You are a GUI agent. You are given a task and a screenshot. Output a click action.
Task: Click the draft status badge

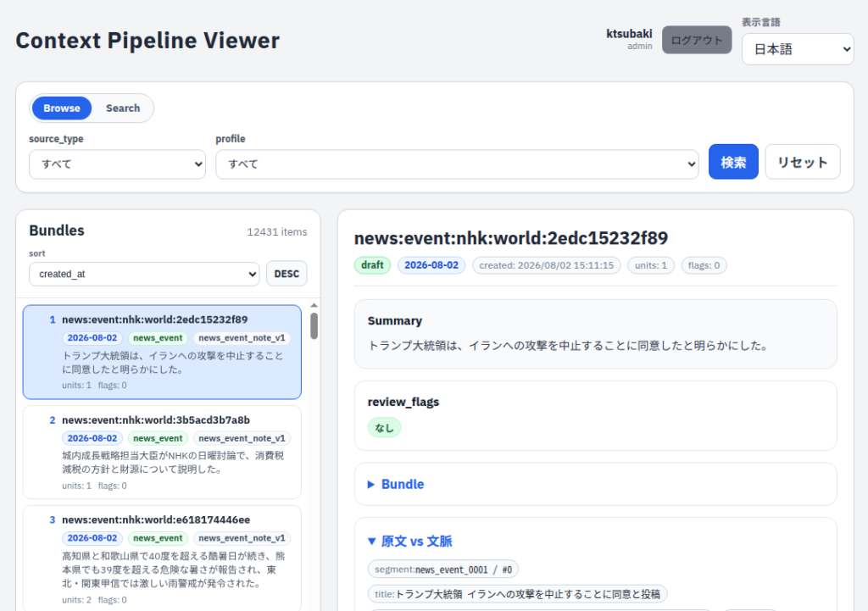pos(373,265)
